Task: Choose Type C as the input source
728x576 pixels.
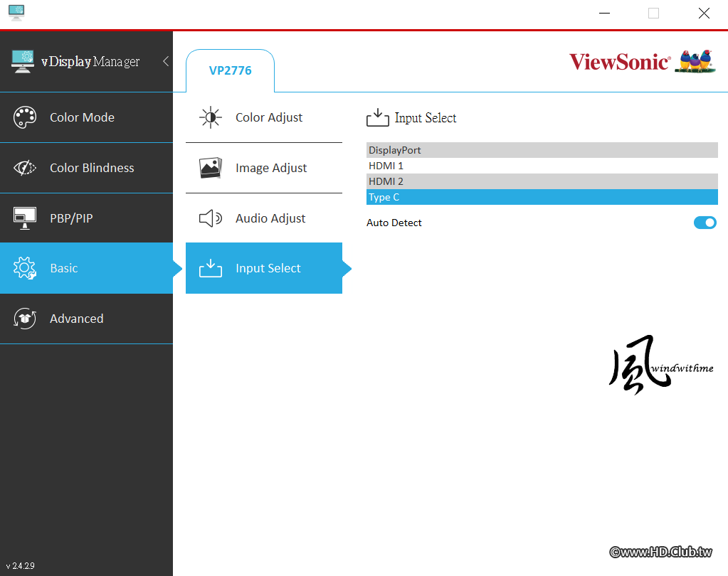Action: (542, 197)
